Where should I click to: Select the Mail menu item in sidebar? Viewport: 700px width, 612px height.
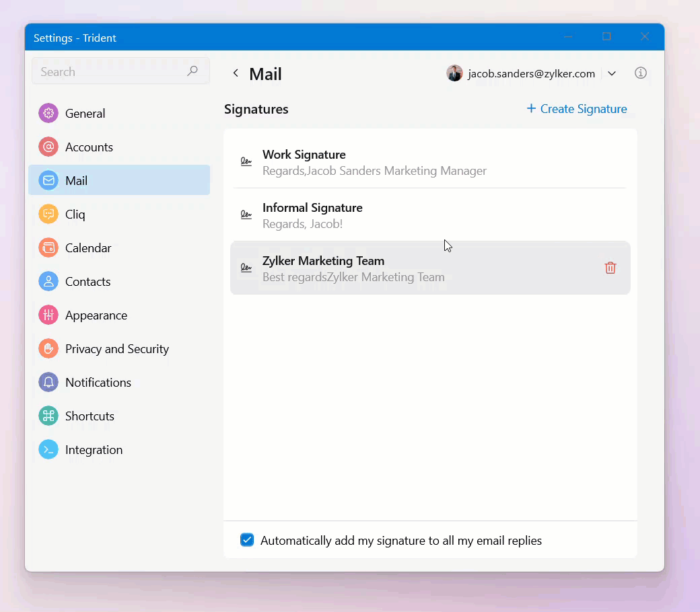(x=119, y=180)
